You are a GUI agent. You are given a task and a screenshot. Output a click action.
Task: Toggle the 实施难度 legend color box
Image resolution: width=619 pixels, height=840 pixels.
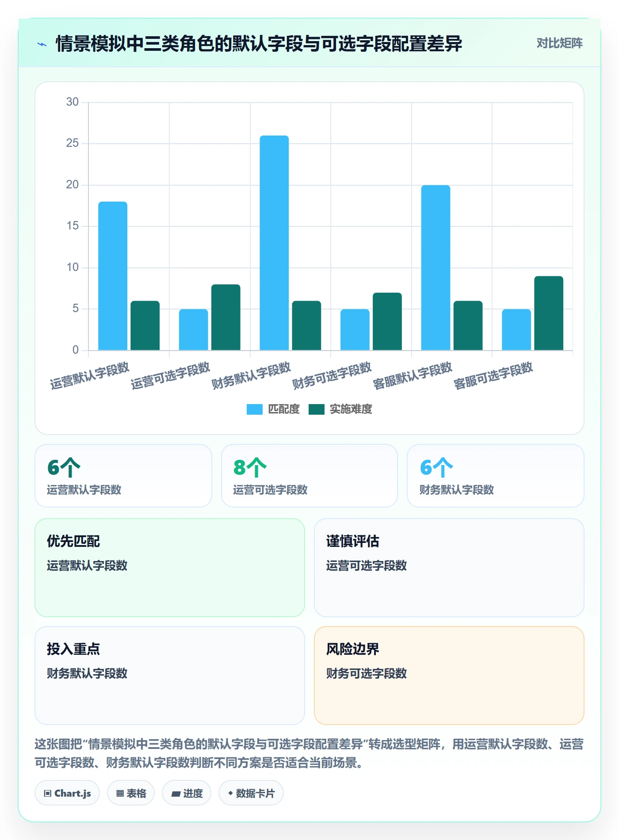pos(316,409)
